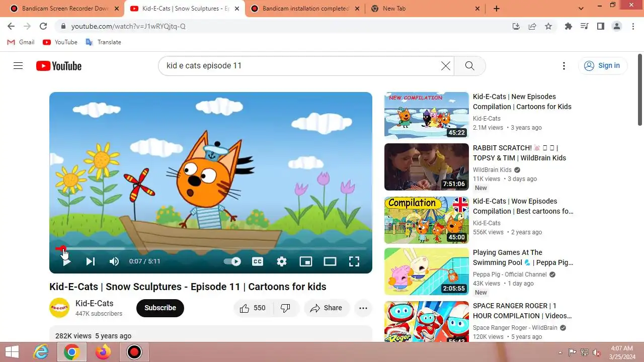The height and width of the screenshot is (362, 644).
Task: Dislike the video
Action: (286, 308)
